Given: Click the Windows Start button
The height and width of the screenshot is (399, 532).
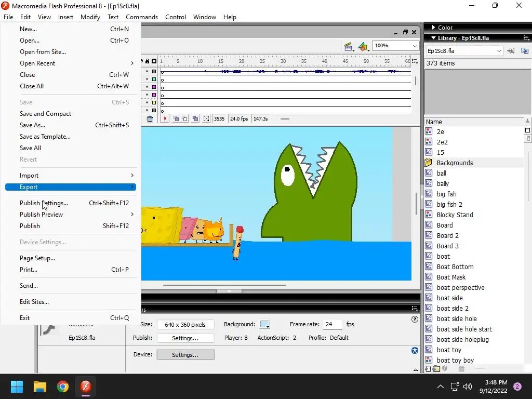Looking at the screenshot, I should [x=17, y=387].
